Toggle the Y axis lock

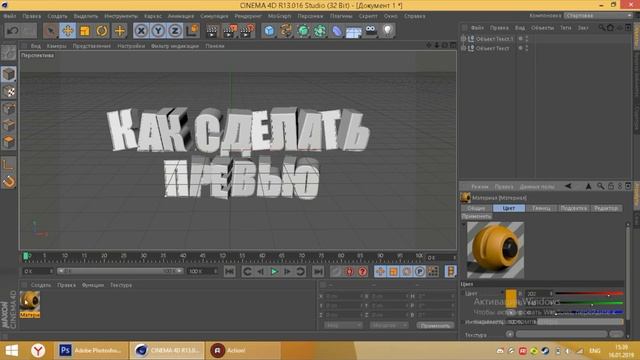[x=158, y=31]
